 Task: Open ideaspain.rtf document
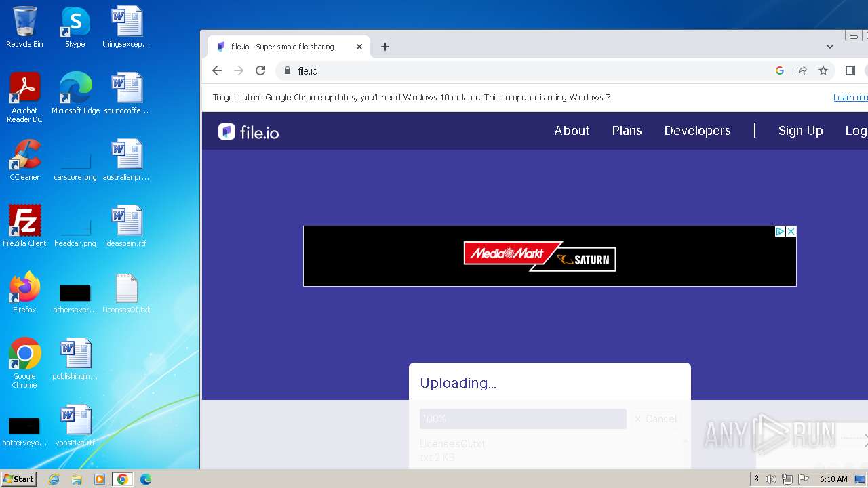pyautogui.click(x=126, y=226)
